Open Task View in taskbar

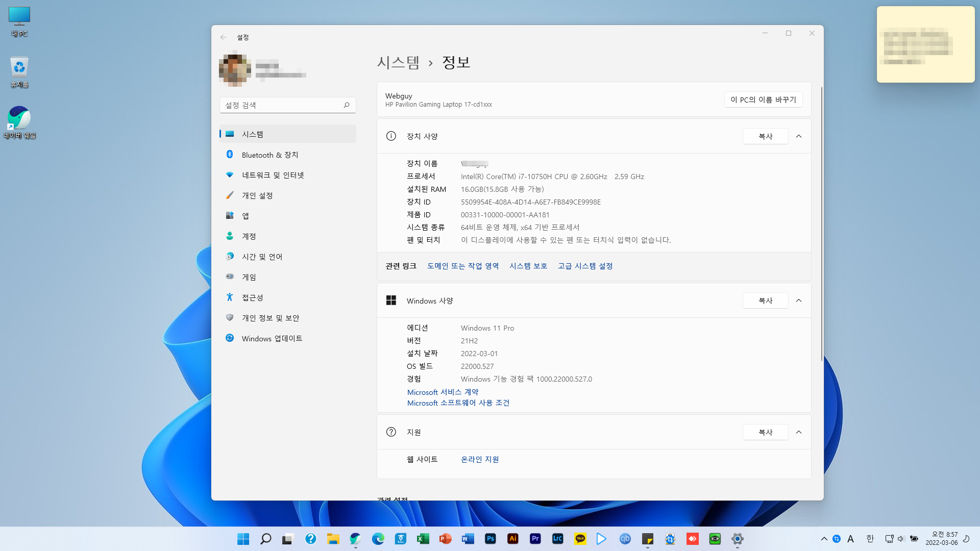click(288, 539)
